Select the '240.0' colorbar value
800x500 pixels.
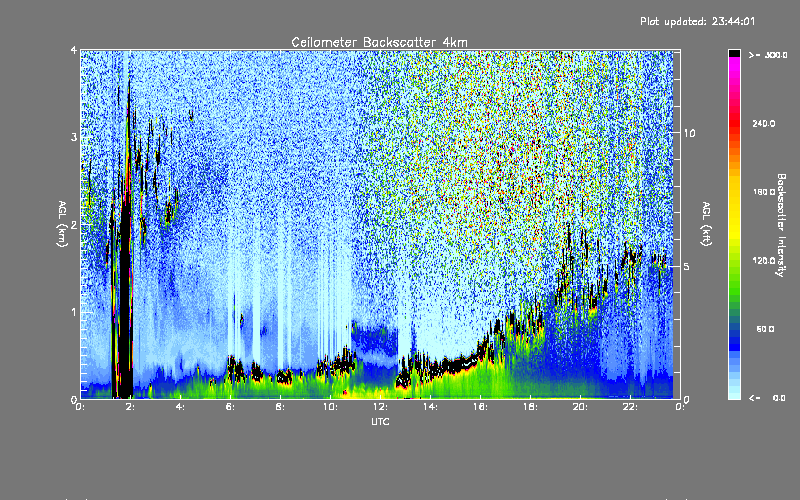(764, 124)
